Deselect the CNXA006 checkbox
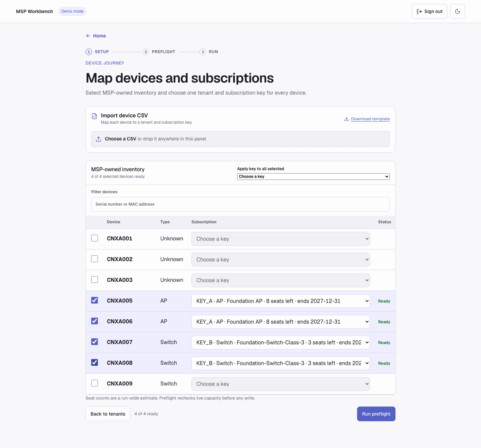Viewport: 481px width, 448px height. [95, 321]
